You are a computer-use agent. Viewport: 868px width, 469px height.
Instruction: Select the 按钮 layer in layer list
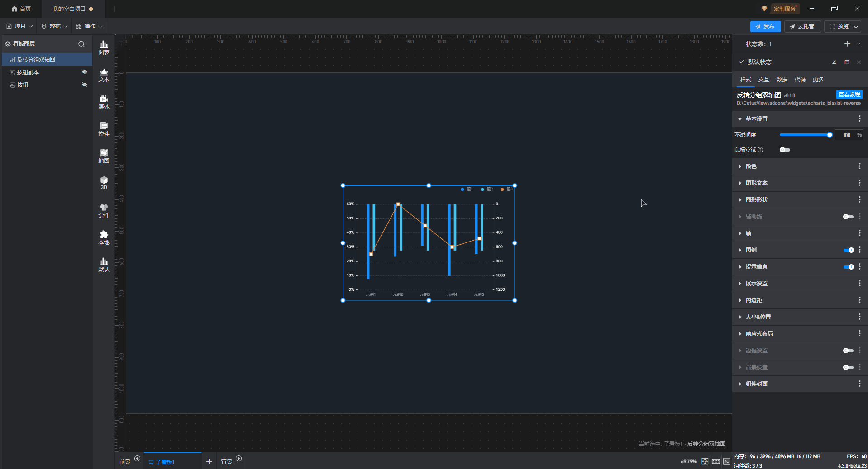pos(23,85)
